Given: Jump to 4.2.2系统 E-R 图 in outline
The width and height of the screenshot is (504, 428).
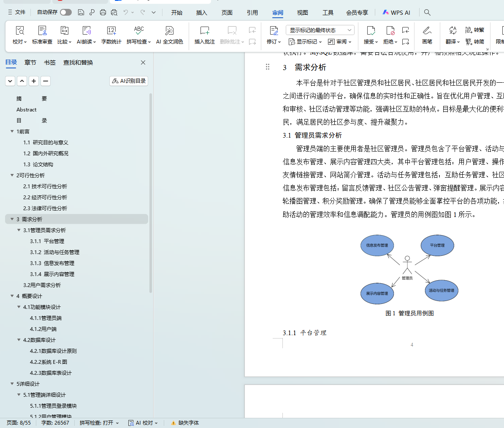Looking at the screenshot, I should [49, 362].
